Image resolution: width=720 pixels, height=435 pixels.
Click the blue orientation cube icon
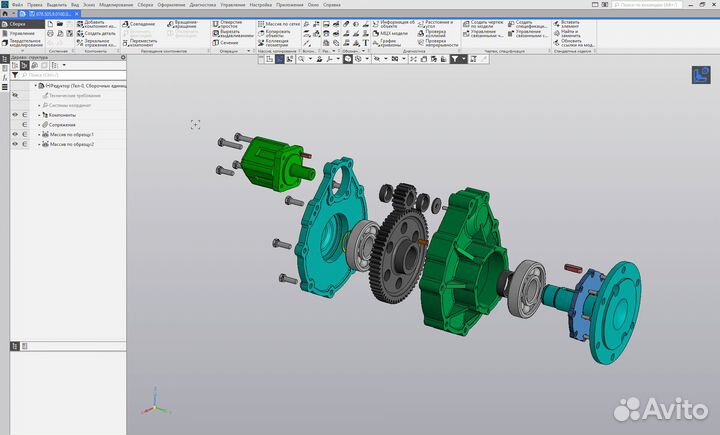coord(701,75)
